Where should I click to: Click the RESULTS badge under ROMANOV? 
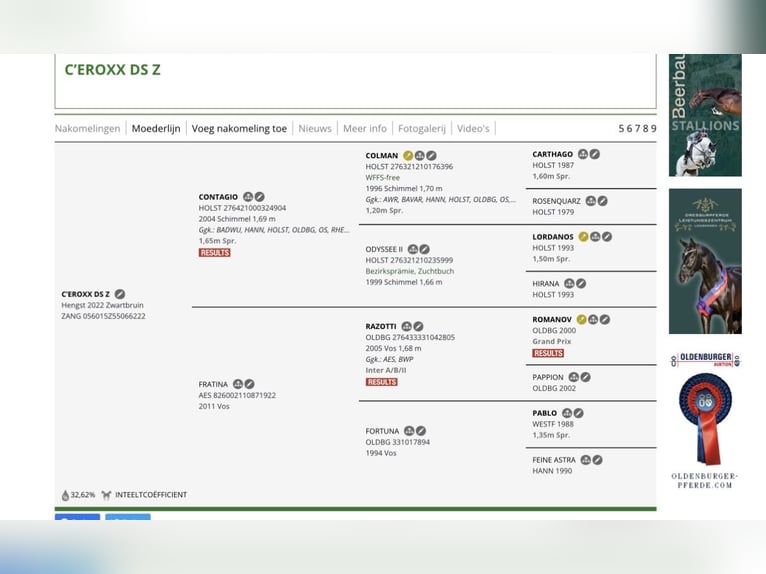548,353
